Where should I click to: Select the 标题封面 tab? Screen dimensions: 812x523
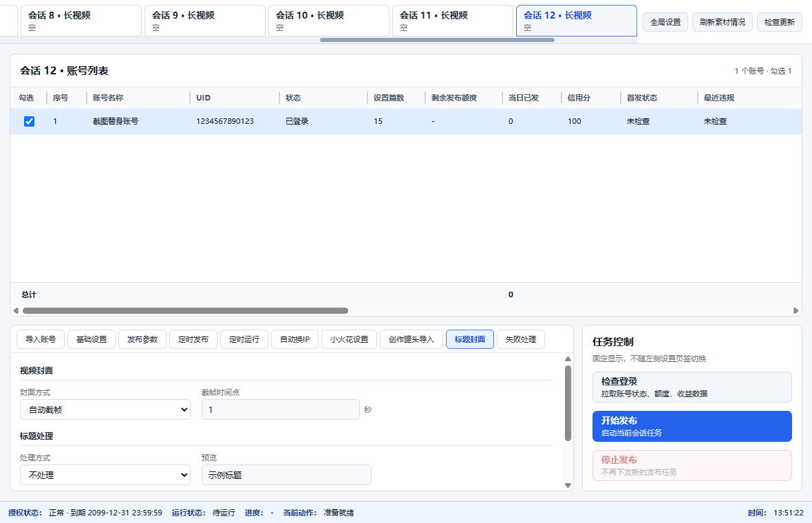click(470, 339)
